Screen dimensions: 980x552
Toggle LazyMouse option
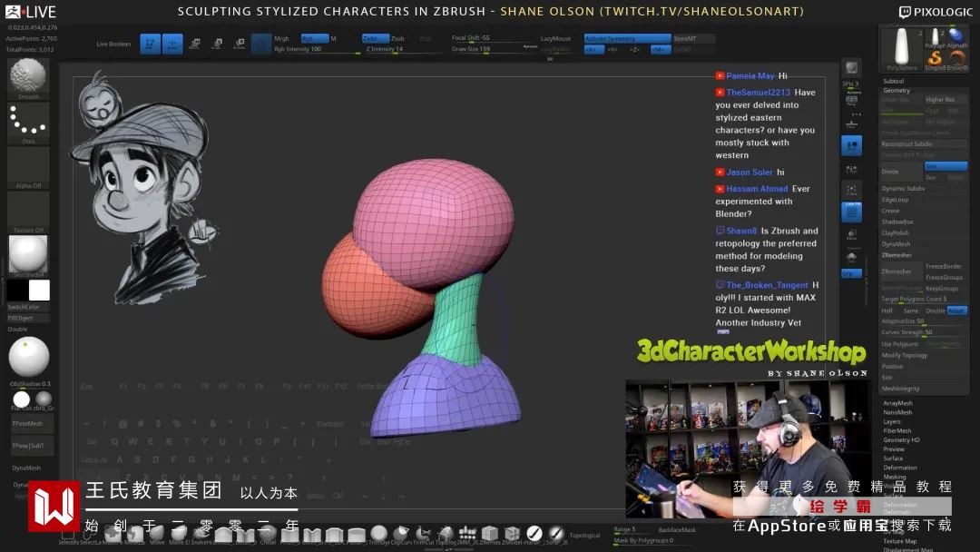(555, 39)
